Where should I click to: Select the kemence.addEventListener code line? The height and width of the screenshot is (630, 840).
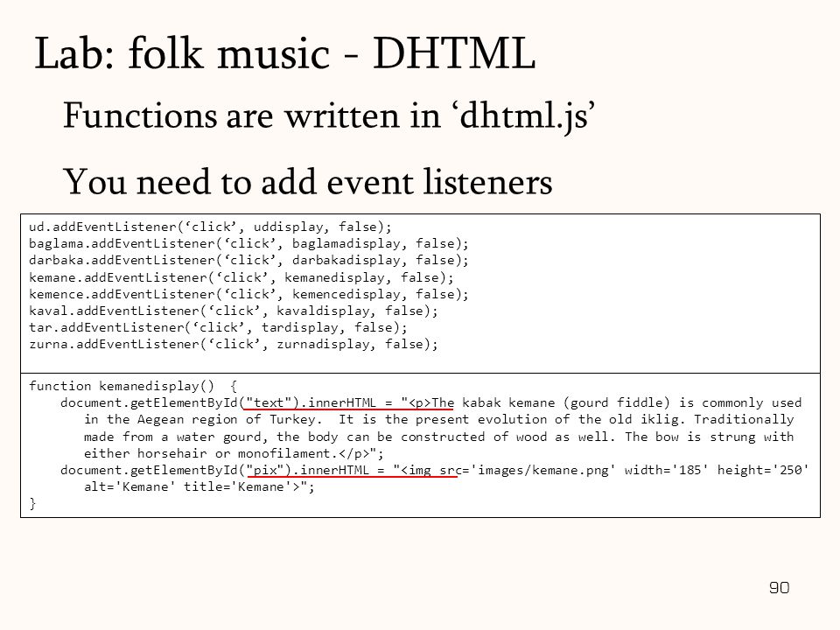(248, 294)
